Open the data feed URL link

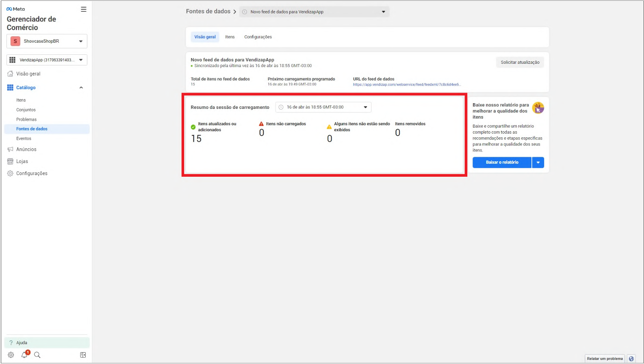(406, 84)
